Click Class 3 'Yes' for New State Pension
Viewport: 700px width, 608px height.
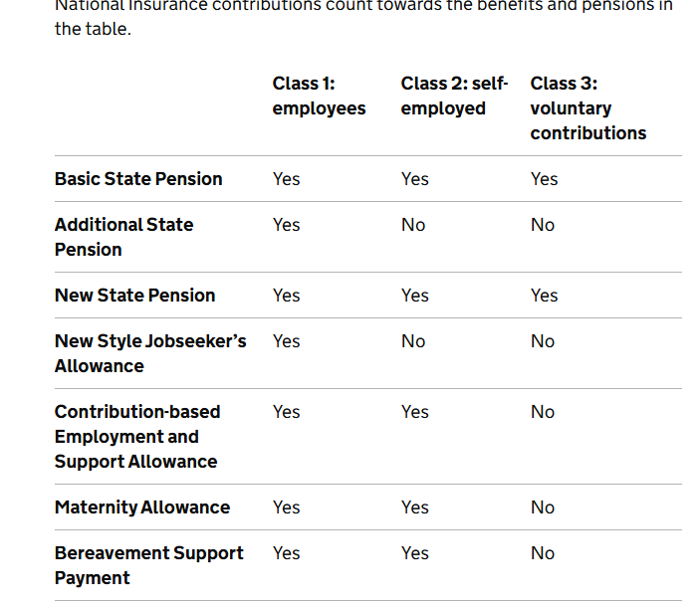(x=544, y=296)
